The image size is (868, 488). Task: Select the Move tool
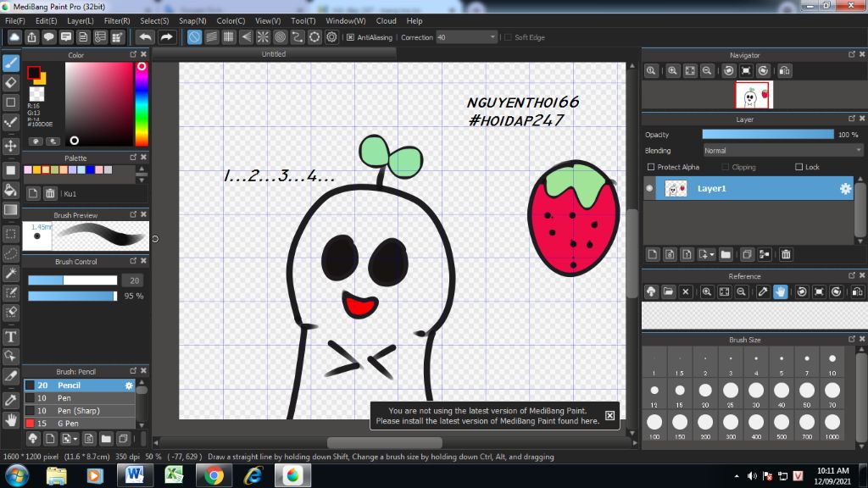coord(10,146)
